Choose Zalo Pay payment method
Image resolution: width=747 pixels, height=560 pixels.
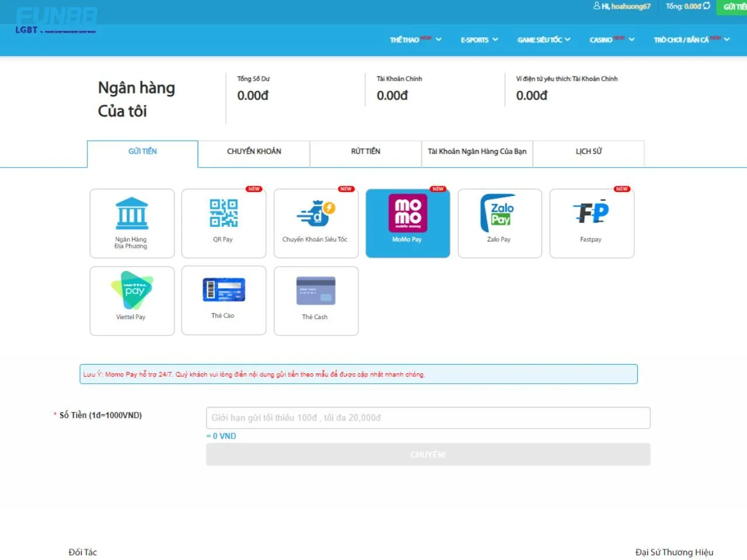point(500,223)
